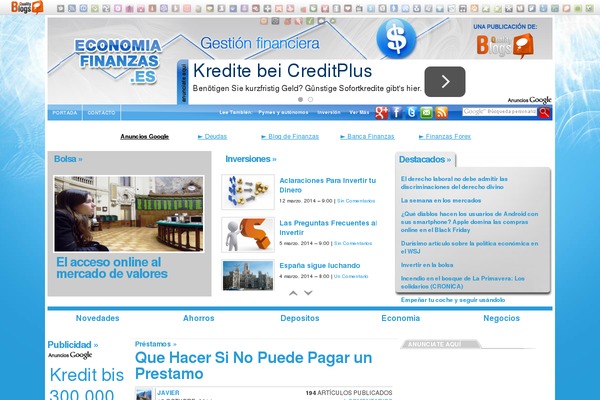The width and height of the screenshot is (600, 400).
Task: Expand the Ver Más menu
Action: coord(359,112)
